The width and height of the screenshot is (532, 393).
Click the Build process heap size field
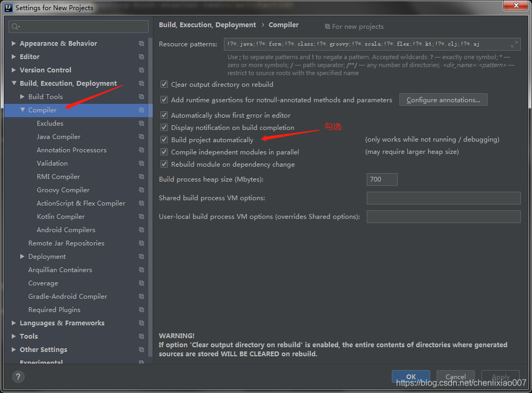coord(382,179)
